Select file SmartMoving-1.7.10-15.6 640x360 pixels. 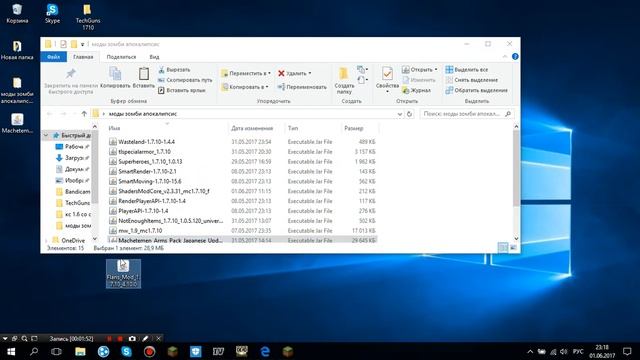pyautogui.click(x=242, y=181)
